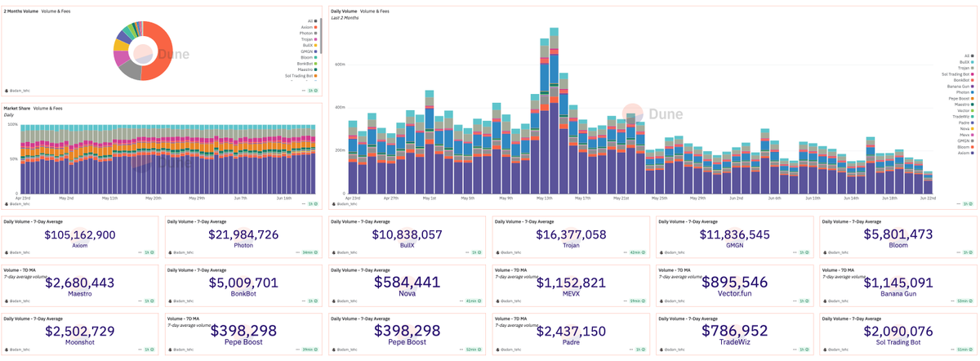Image resolution: width=980 pixels, height=361 pixels.
Task: Click the large orange Axiom slice in the donut chart
Action: tap(163, 49)
